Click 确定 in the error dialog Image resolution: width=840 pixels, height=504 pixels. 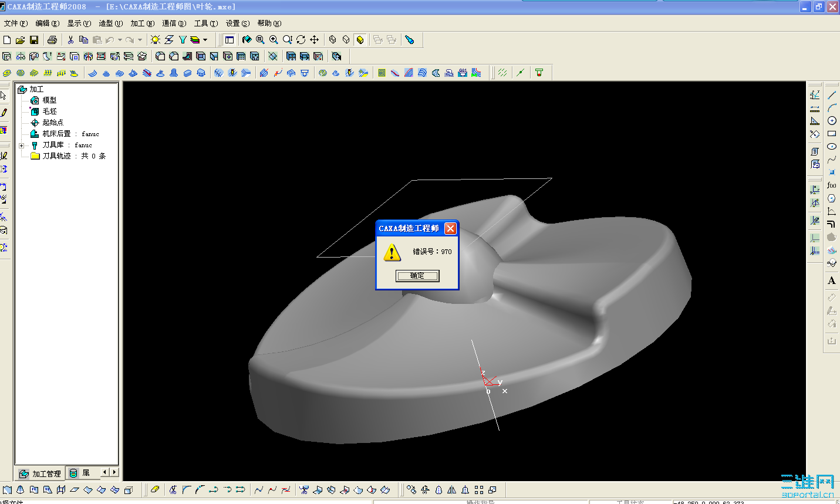click(x=417, y=276)
